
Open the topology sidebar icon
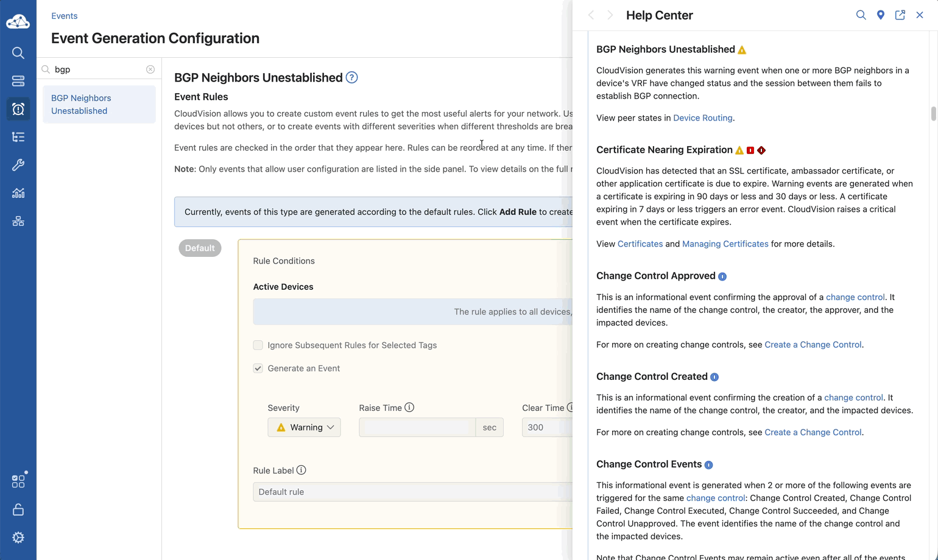[18, 221]
